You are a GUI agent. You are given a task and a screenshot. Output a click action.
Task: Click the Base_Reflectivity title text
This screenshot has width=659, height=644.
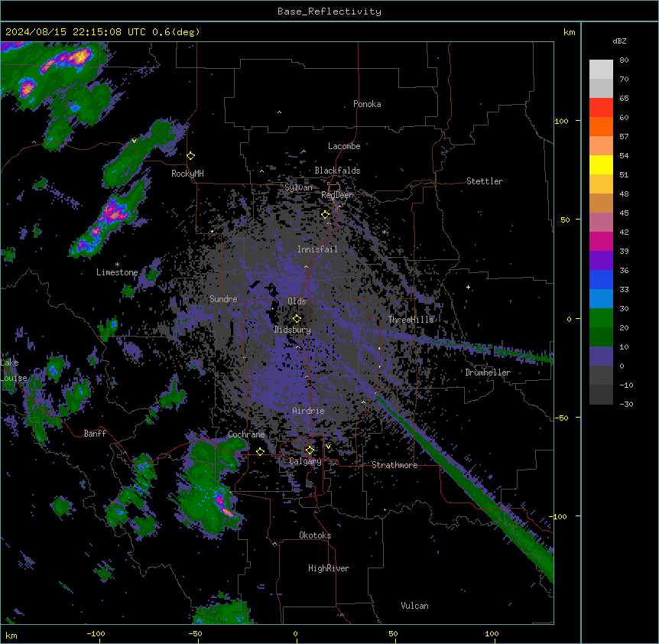tap(329, 11)
